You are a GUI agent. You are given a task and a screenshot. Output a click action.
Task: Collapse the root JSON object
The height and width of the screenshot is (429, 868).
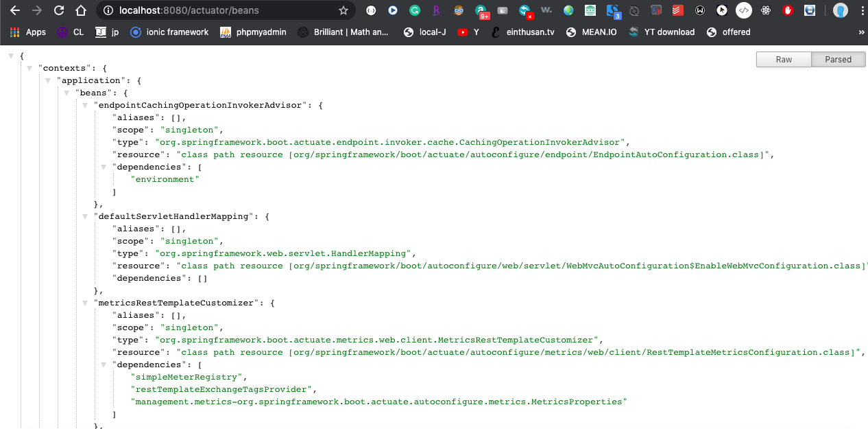(x=11, y=56)
